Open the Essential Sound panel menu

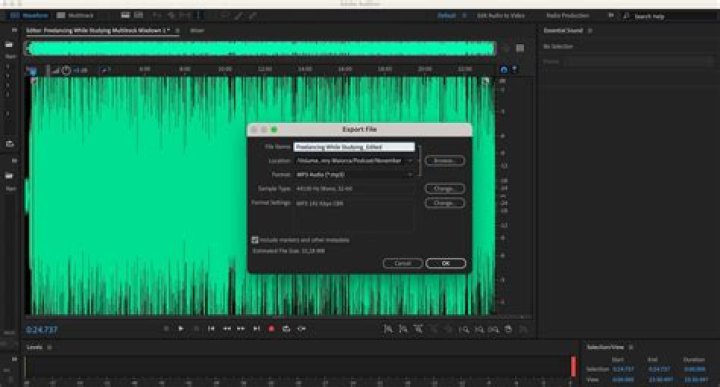click(590, 30)
